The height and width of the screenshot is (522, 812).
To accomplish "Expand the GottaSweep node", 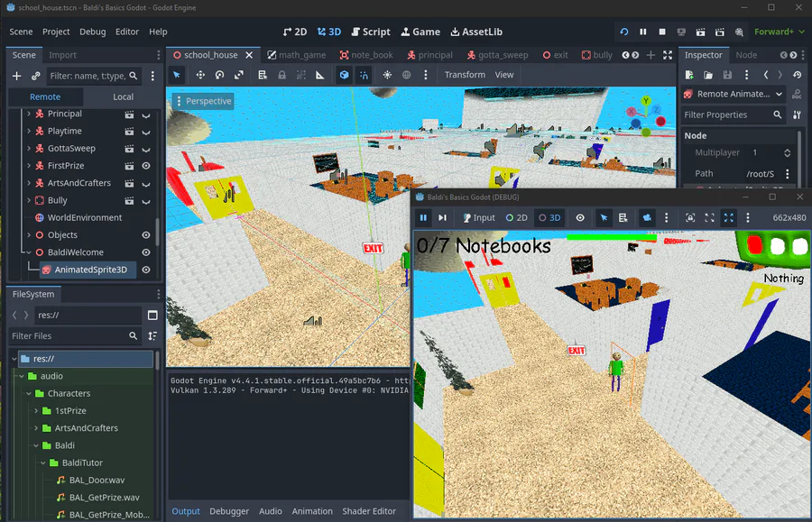I will point(29,148).
